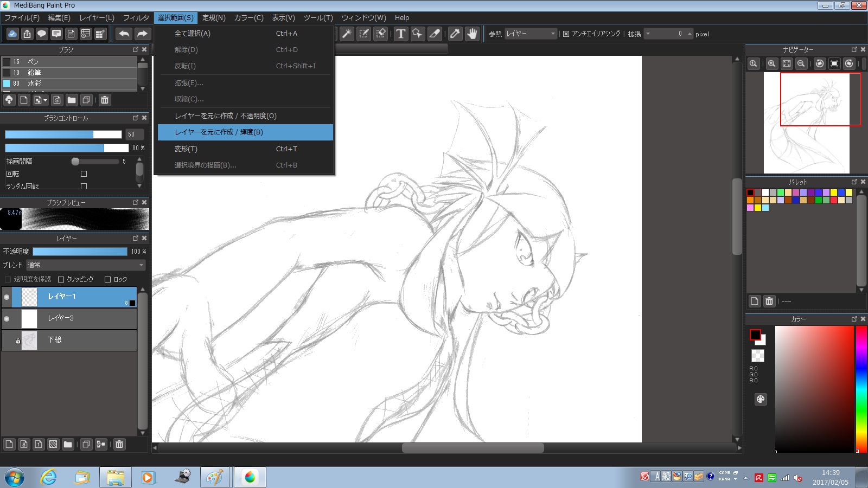Image resolution: width=868 pixels, height=488 pixels.
Task: Choose the Hand pan tool
Action: coord(472,34)
